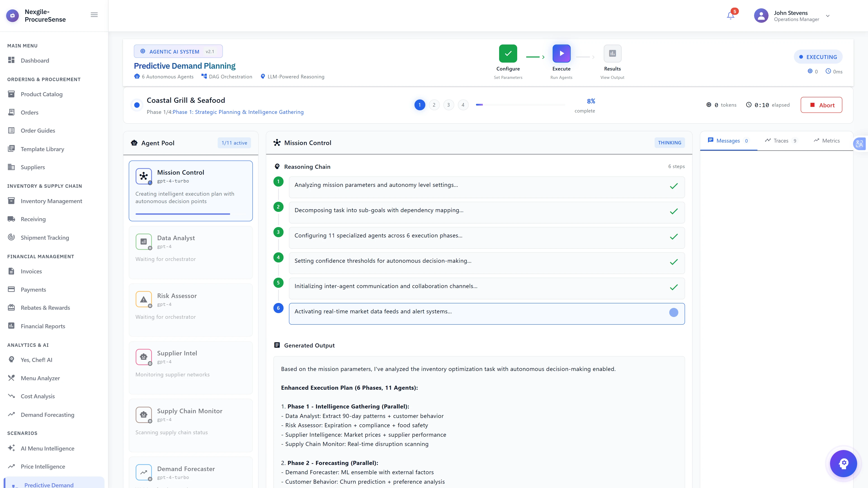Select the Demand Forecaster agent icon

coord(144,472)
